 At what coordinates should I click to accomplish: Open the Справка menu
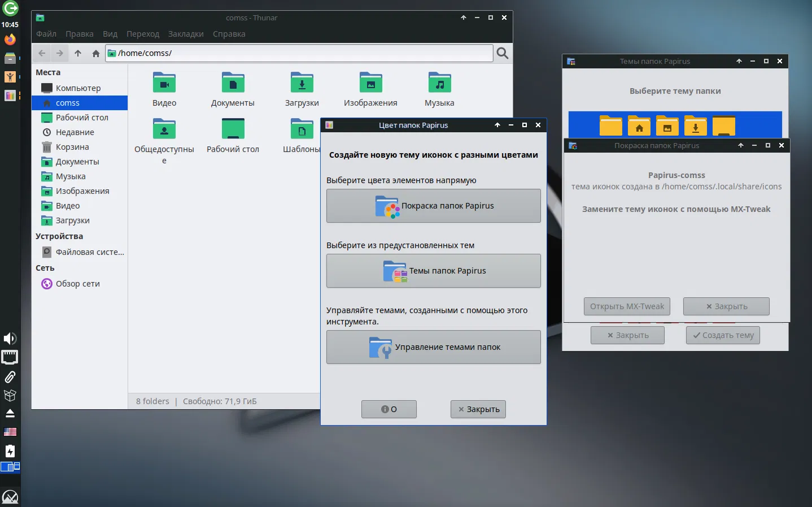click(229, 34)
